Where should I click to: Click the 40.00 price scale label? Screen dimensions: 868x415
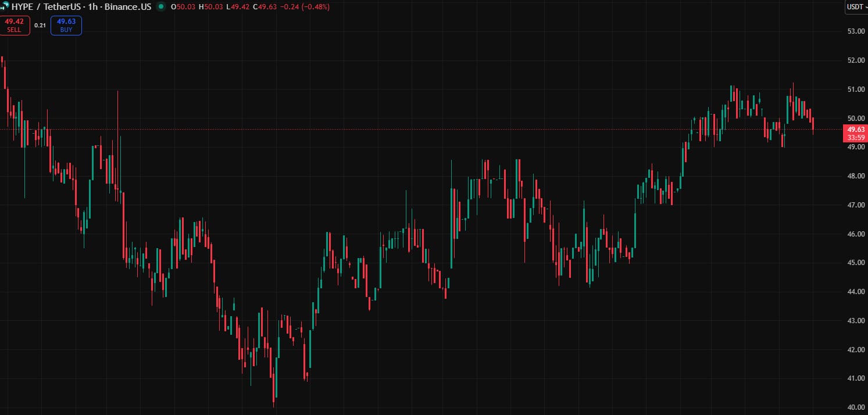coord(856,407)
